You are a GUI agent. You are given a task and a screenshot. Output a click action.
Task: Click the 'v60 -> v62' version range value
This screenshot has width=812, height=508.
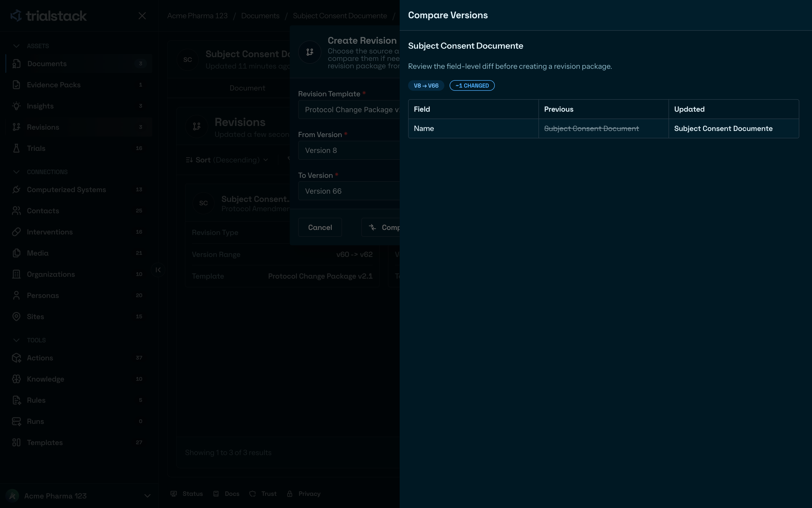pos(354,254)
